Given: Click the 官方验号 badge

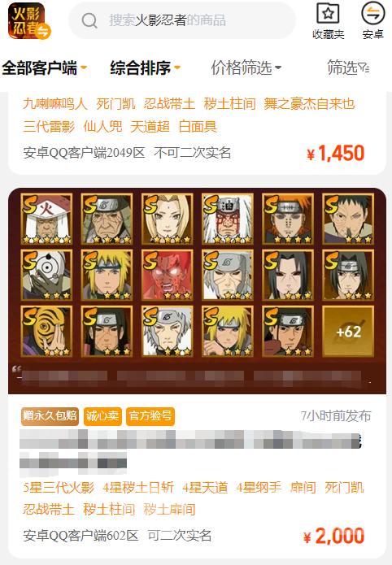Looking at the screenshot, I should (150, 416).
